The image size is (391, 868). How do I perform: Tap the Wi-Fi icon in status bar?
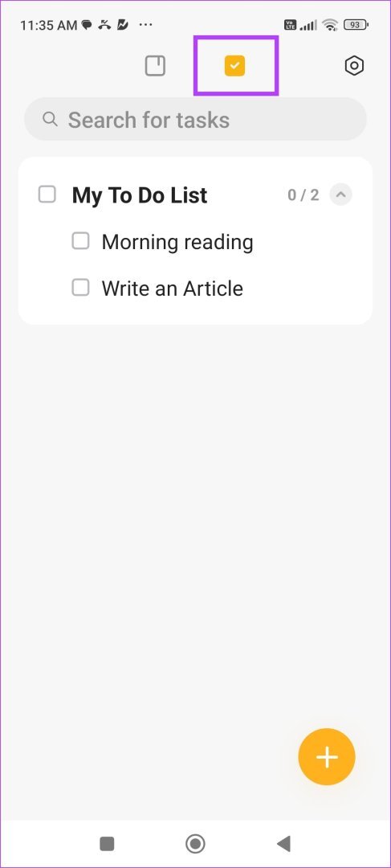(x=330, y=24)
